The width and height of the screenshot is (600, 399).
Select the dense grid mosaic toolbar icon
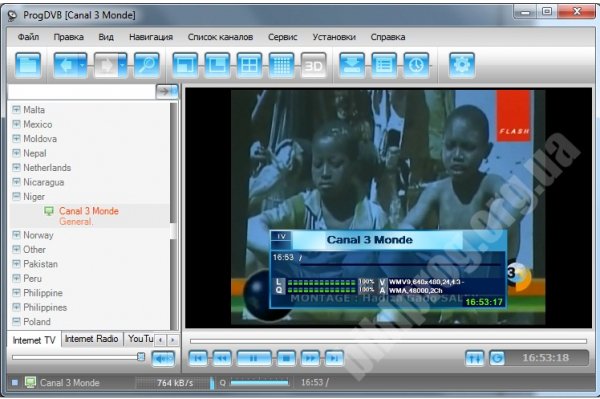[282, 65]
